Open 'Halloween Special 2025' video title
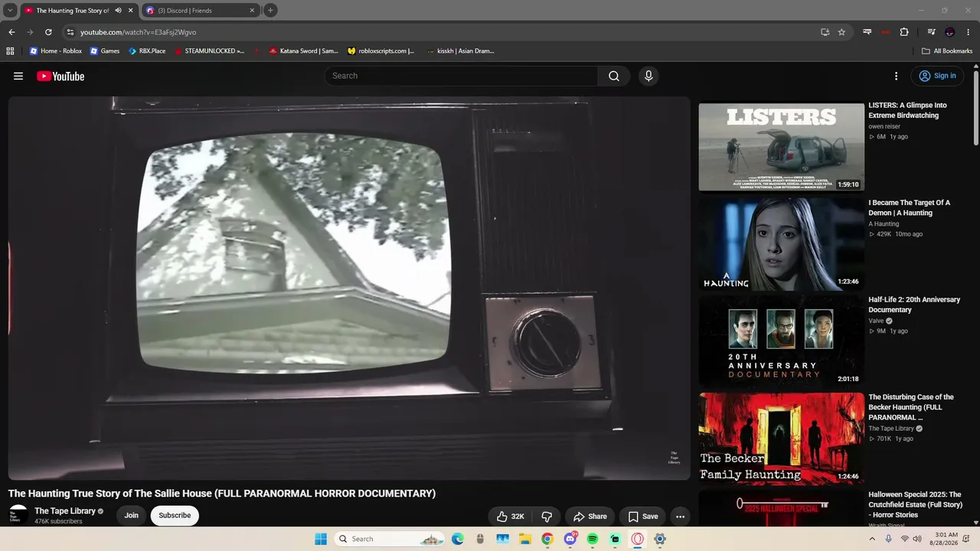This screenshot has width=980, height=551. (x=915, y=504)
